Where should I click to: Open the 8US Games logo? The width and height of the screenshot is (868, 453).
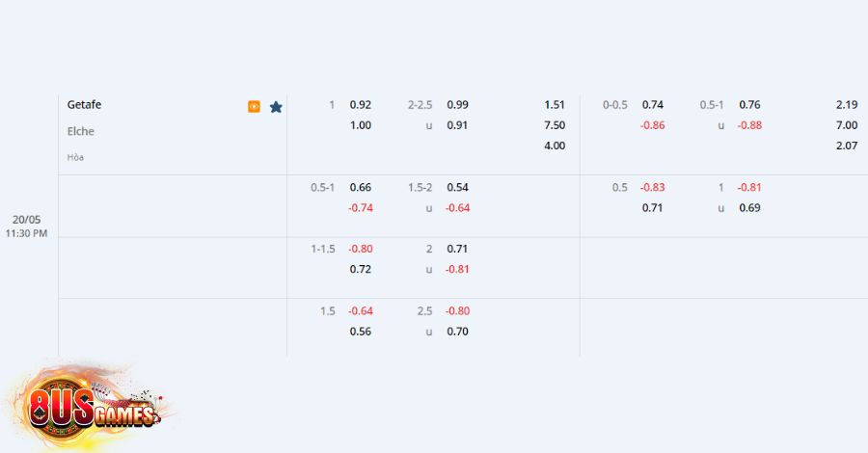90,407
